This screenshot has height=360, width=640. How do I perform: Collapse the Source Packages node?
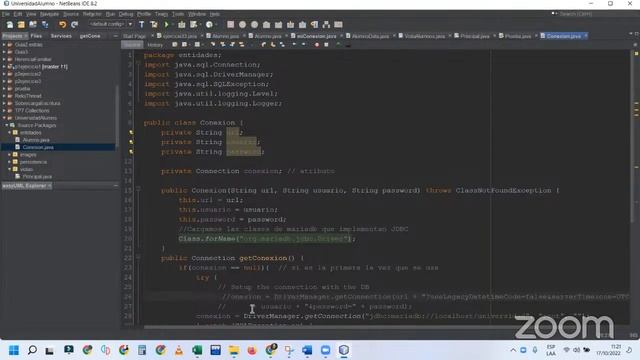point(7,125)
